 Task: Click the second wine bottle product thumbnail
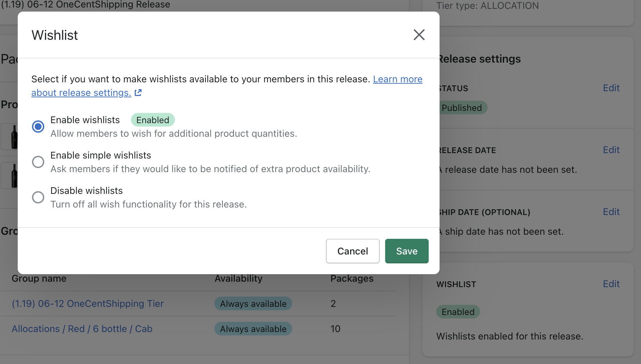[x=14, y=176]
